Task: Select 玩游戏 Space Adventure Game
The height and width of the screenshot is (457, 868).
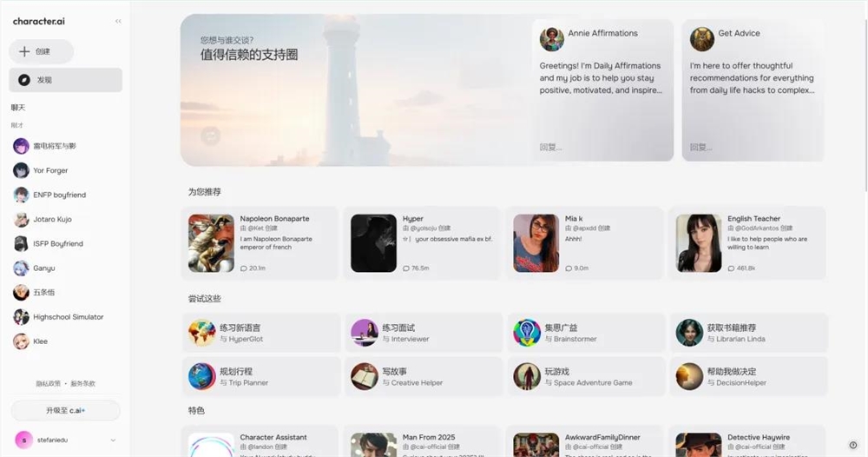Action: 586,377
